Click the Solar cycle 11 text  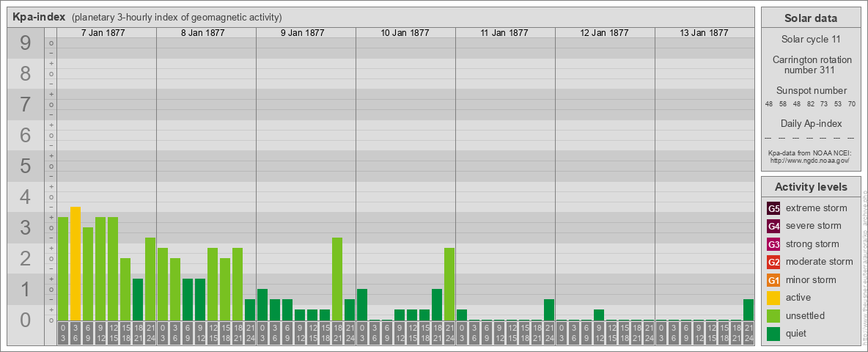point(811,40)
